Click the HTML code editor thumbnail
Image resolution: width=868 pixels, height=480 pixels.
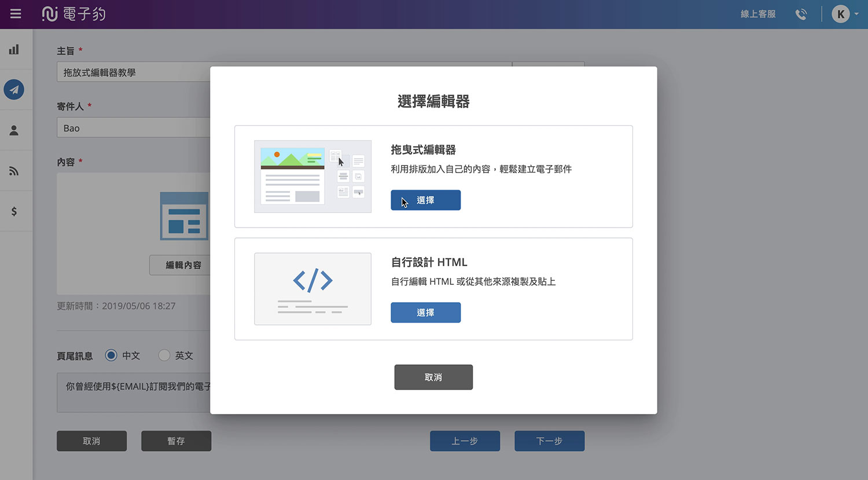pyautogui.click(x=312, y=289)
